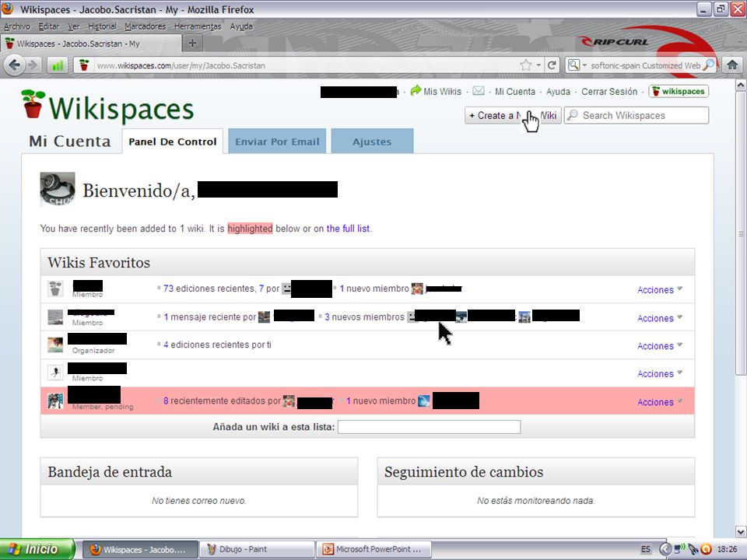Click the wiki icon in the 4 ediciones recientes row

point(55,345)
